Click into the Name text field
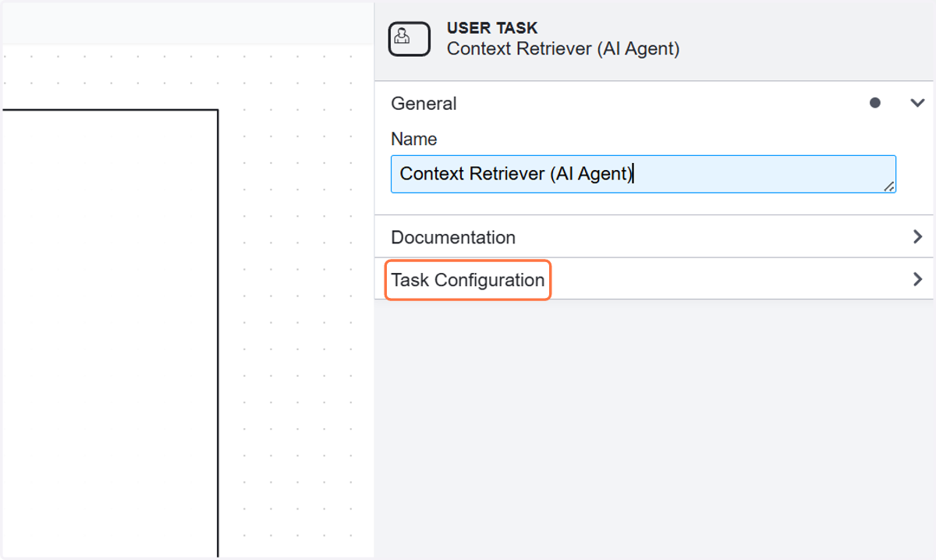The height and width of the screenshot is (560, 936). tap(643, 174)
